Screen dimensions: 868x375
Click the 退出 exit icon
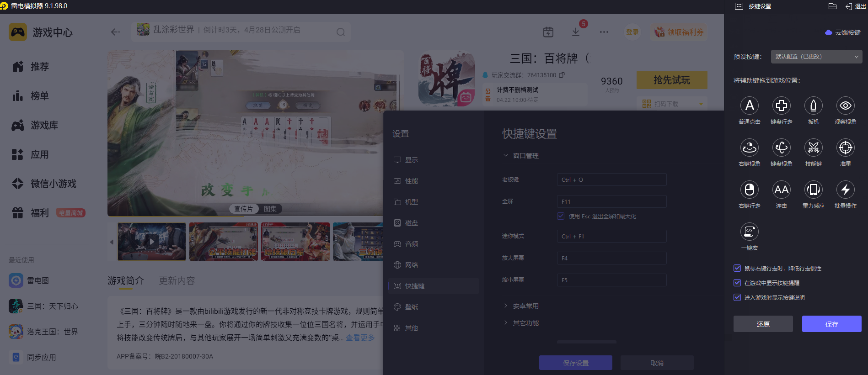pyautogui.click(x=855, y=6)
